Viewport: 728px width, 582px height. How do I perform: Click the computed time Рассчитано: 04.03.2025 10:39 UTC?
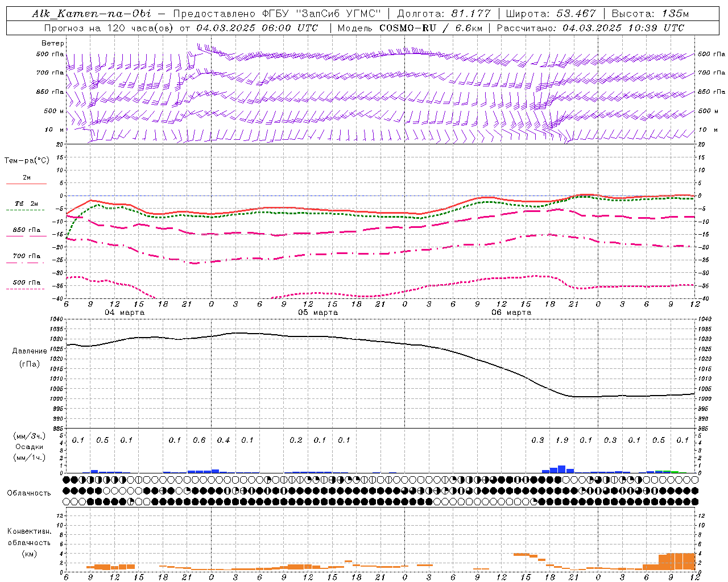tap(590, 28)
